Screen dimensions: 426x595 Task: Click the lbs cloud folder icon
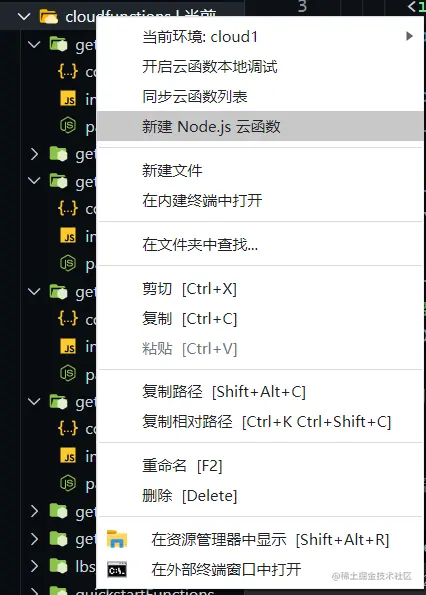click(x=58, y=566)
